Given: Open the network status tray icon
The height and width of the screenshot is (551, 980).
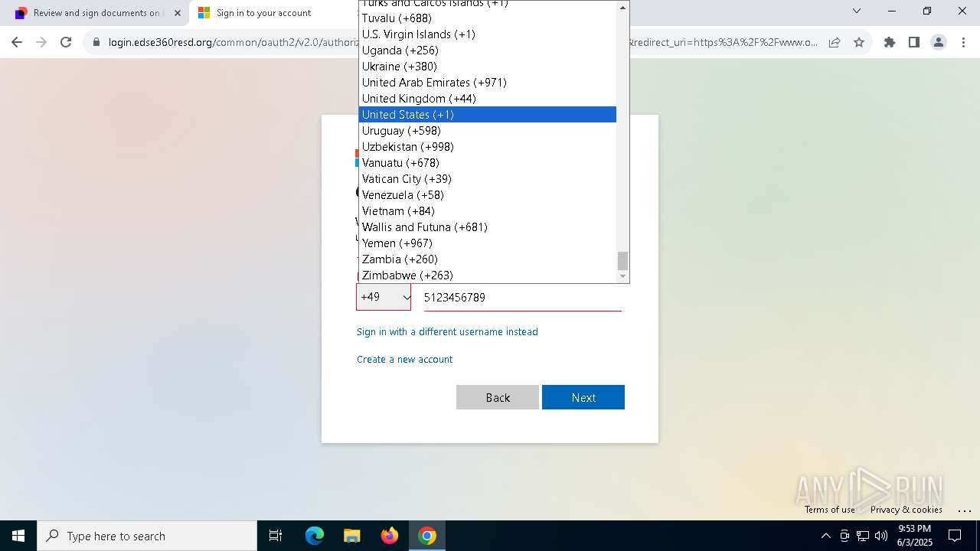Looking at the screenshot, I should [863, 536].
